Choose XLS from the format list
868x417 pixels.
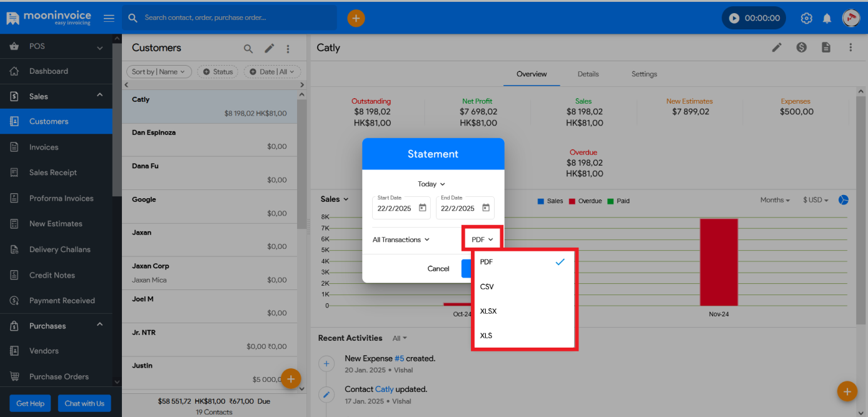click(523, 336)
